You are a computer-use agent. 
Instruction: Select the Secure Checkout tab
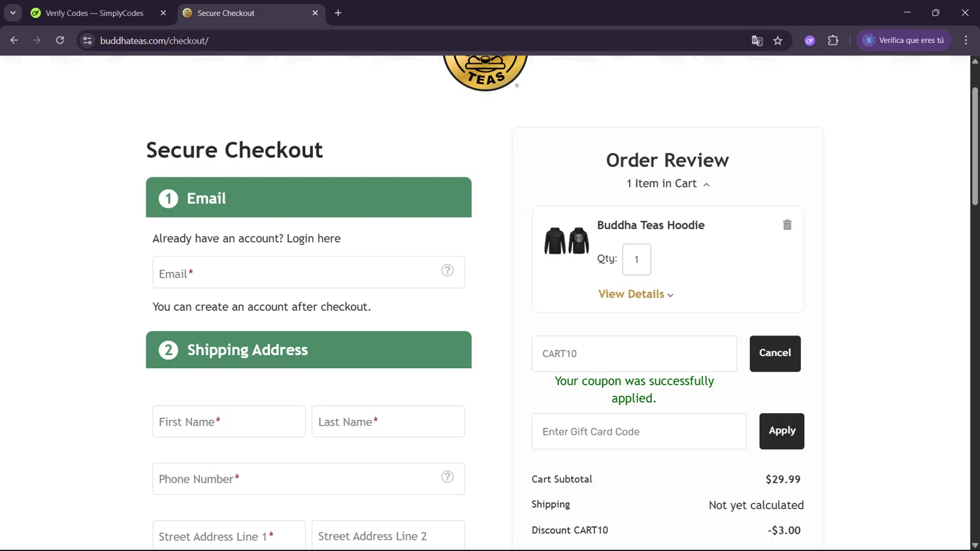click(251, 13)
